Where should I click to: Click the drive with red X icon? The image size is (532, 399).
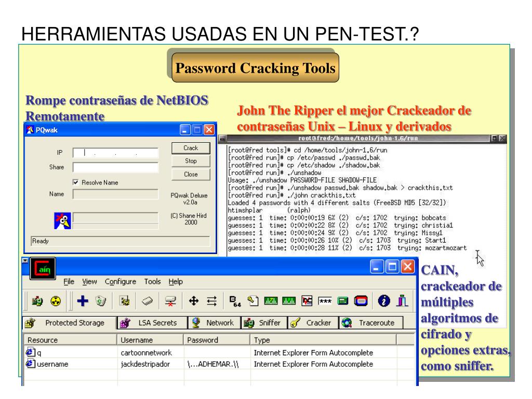170,301
